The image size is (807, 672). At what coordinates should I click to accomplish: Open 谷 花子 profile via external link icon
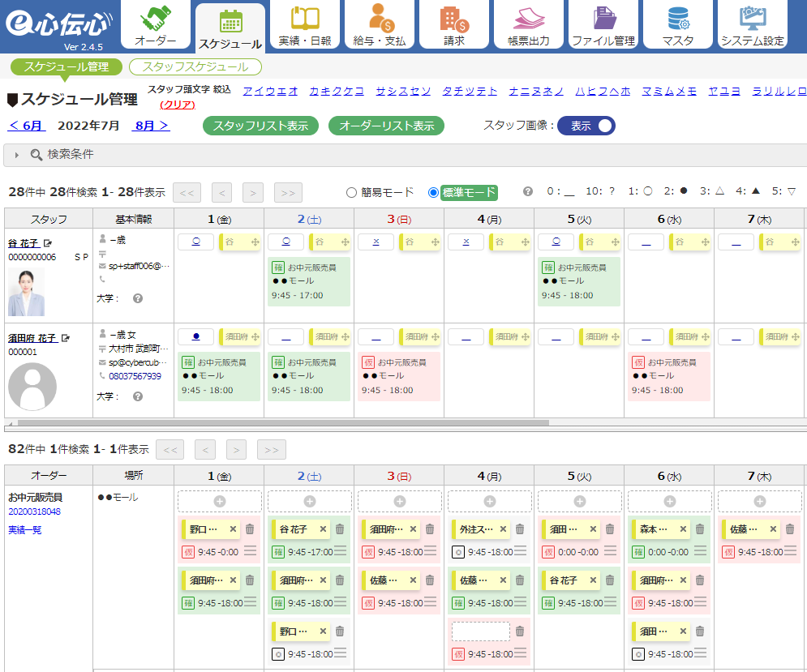48,243
